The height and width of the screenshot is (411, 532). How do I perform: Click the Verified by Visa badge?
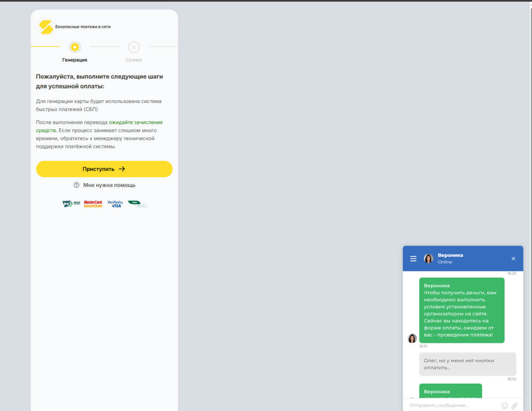[115, 204]
